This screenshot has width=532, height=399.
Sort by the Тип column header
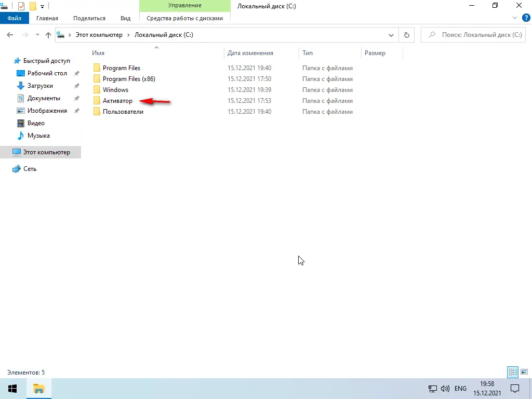pyautogui.click(x=330, y=53)
